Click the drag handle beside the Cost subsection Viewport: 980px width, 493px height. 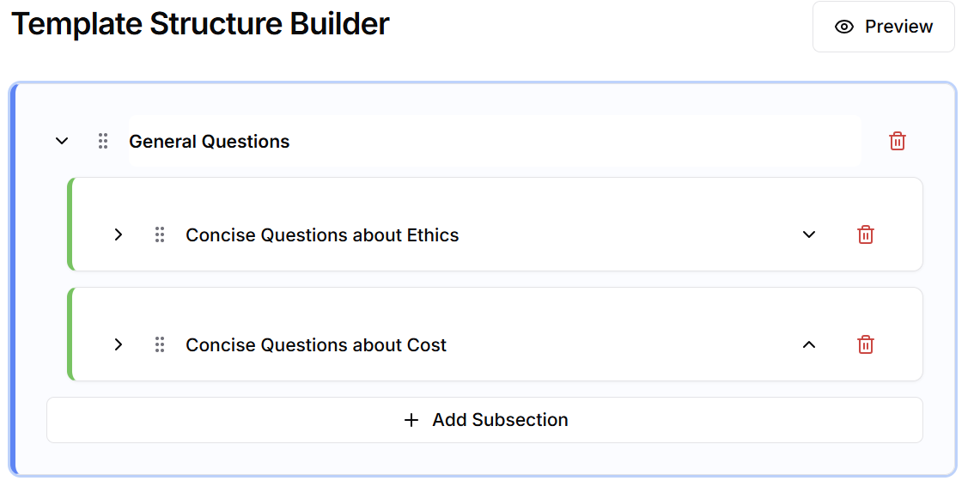click(160, 344)
